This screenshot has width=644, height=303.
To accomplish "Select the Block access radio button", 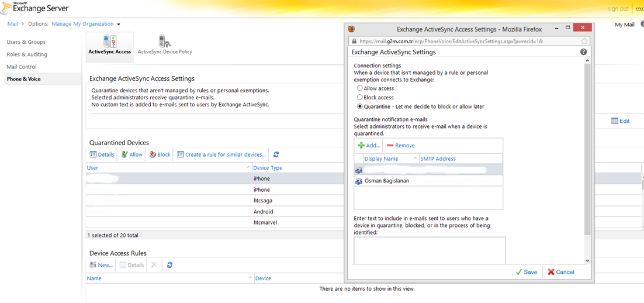I will pos(360,98).
